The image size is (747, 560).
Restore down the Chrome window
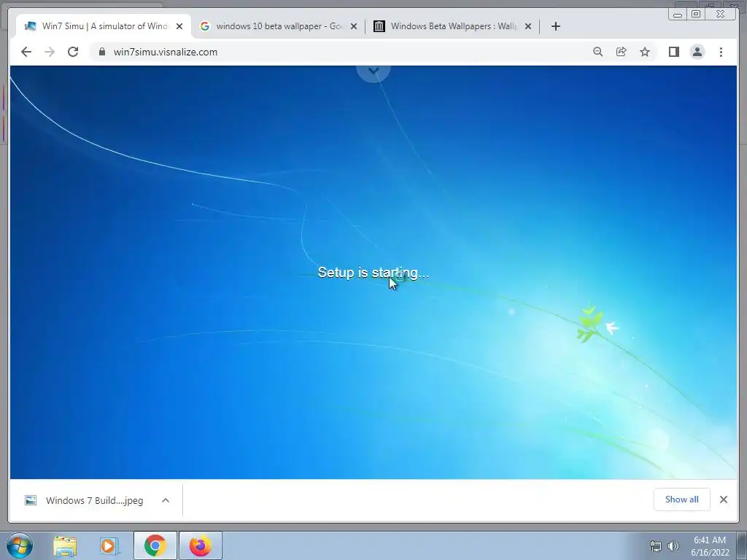[x=696, y=14]
